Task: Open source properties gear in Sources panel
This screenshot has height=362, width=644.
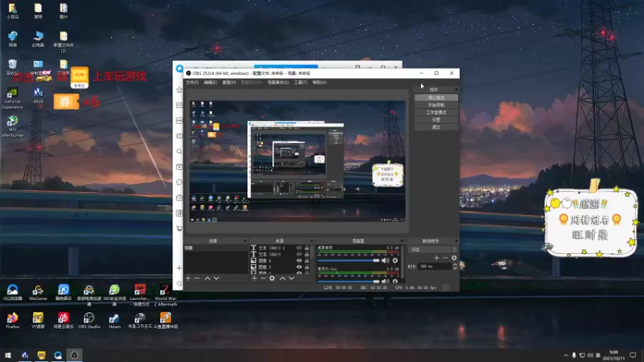Action: point(272,278)
